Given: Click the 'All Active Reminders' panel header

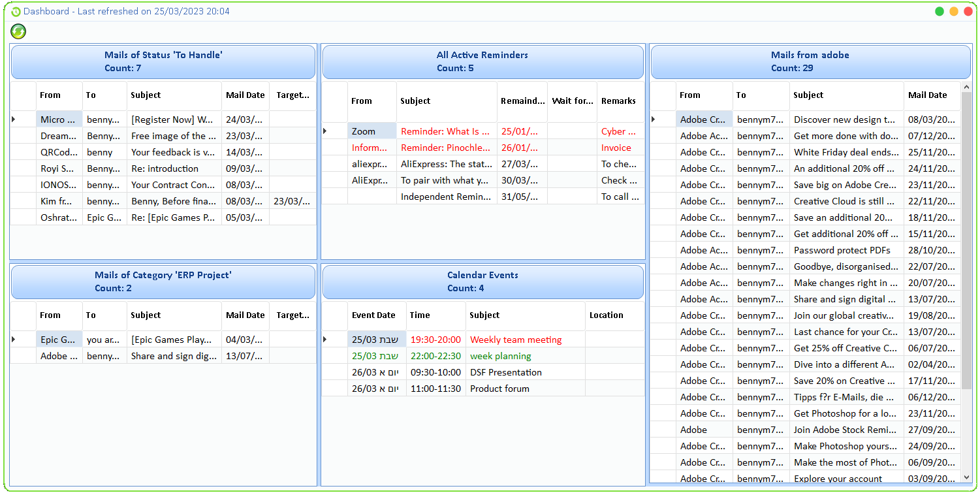Looking at the screenshot, I should [x=482, y=61].
